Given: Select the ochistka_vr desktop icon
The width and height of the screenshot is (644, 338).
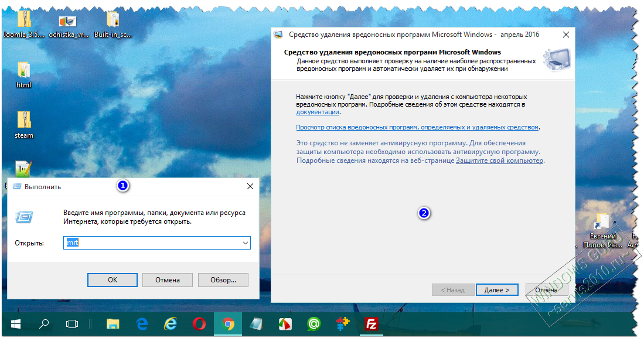Looking at the screenshot, I should point(68,26).
